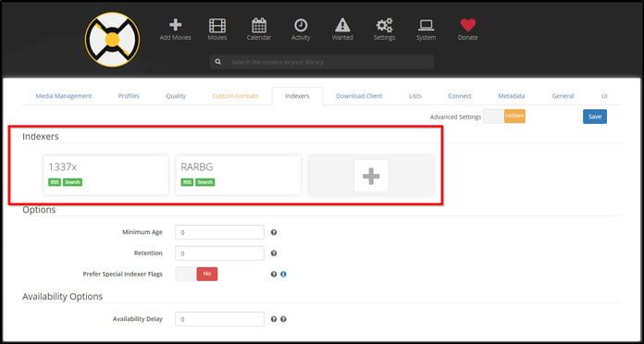Switch to Download Client tab
Viewport: 644px width, 344px height.
click(359, 96)
